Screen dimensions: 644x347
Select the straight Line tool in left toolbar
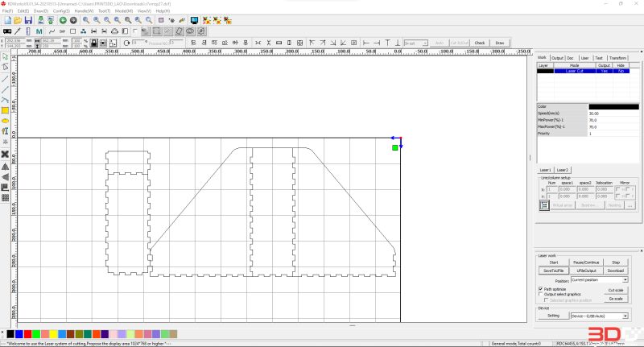(x=5, y=79)
